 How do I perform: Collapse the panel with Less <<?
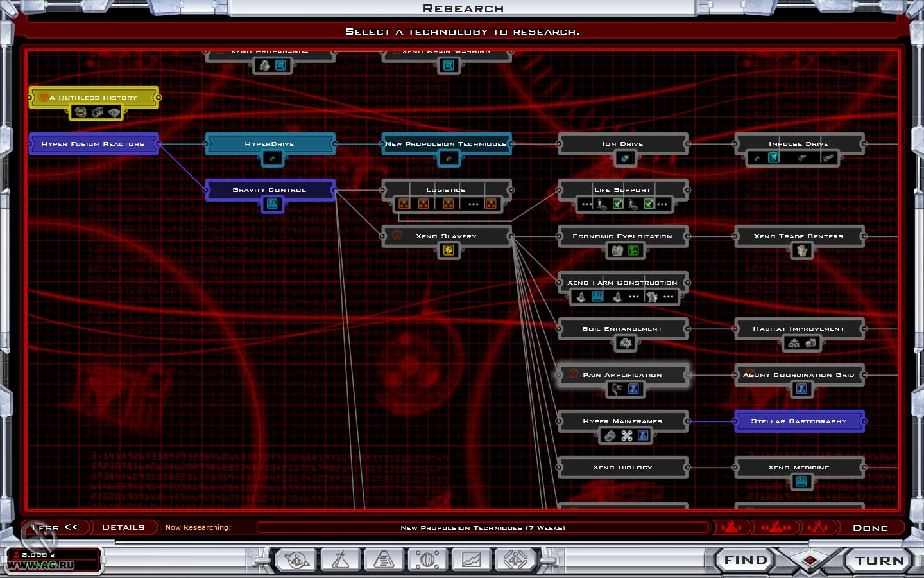(55, 527)
